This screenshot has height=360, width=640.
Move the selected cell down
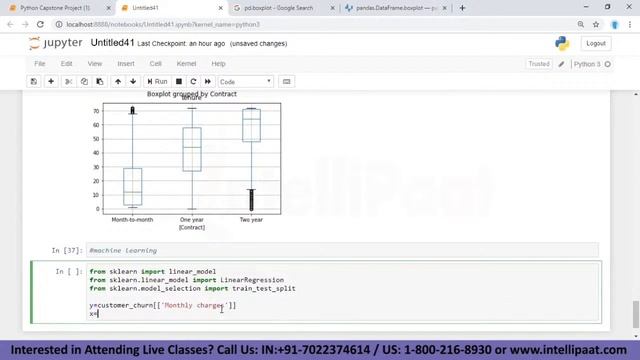tap(133, 82)
